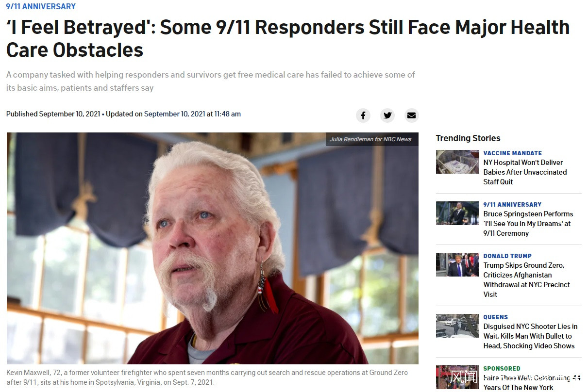The image size is (588, 392).
Task: Open Trump Skips Ground Zero story
Action: 526,280
